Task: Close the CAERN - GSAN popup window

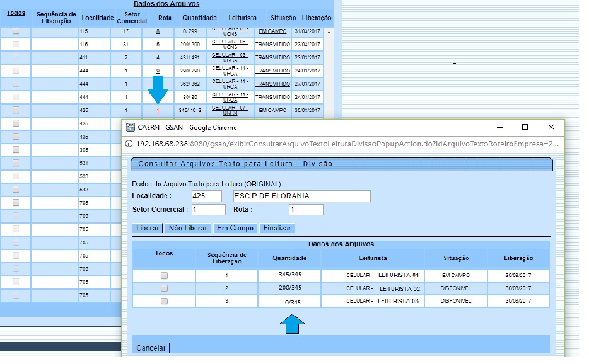Action: [x=551, y=127]
